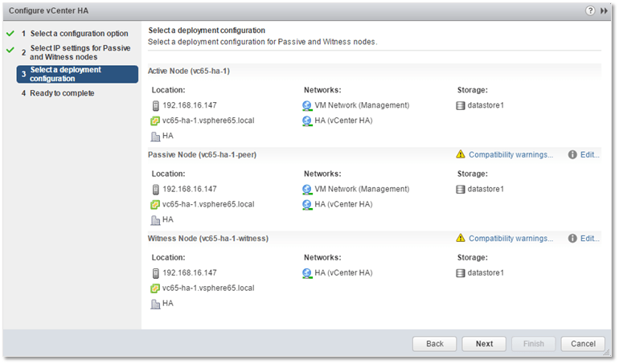This screenshot has height=364, width=619.
Task: Click the double-arrow collapse icon in title bar
Action: [604, 10]
